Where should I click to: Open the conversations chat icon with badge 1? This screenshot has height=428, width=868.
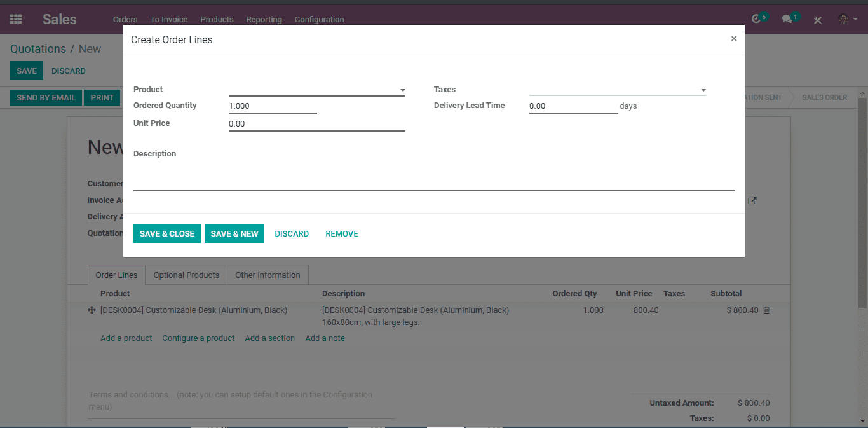coord(790,18)
